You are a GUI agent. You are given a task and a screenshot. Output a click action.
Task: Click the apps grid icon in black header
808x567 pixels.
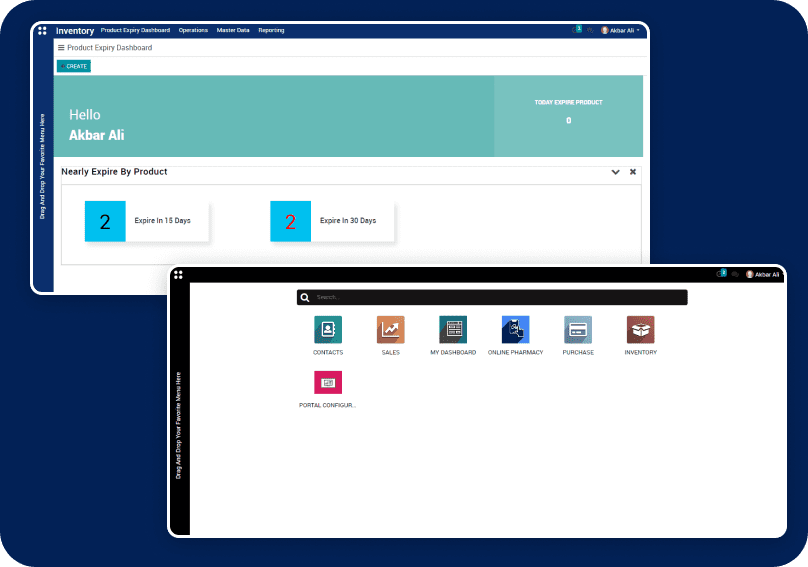tap(178, 274)
